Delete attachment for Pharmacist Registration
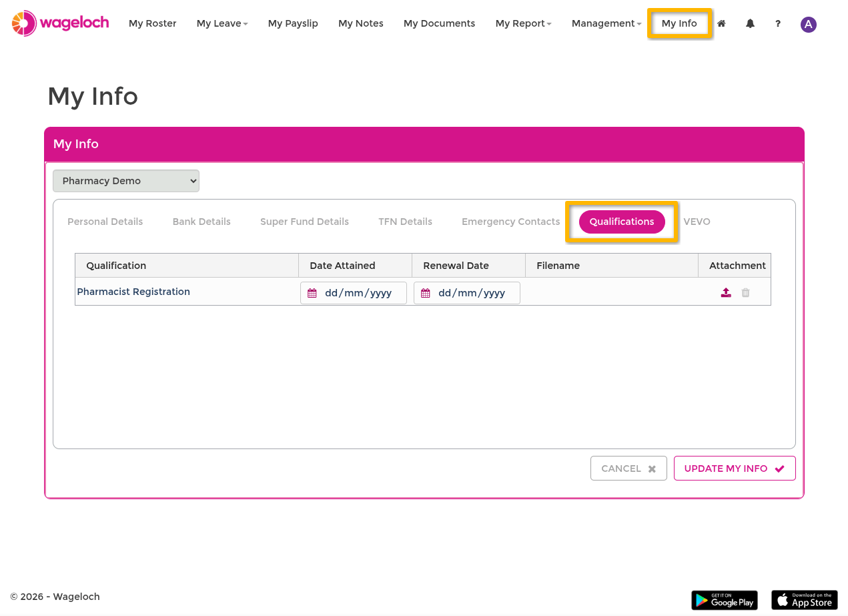Viewport: 848px width, 616px height. 746,292
